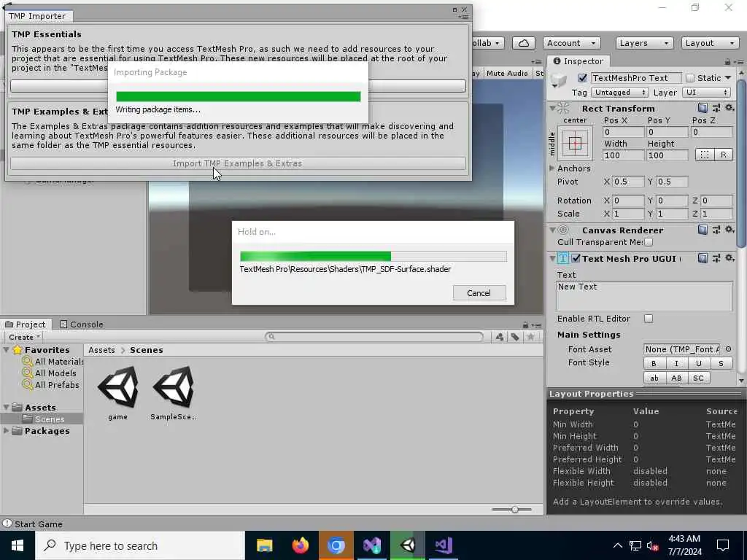Open the Account dropdown

pos(571,43)
